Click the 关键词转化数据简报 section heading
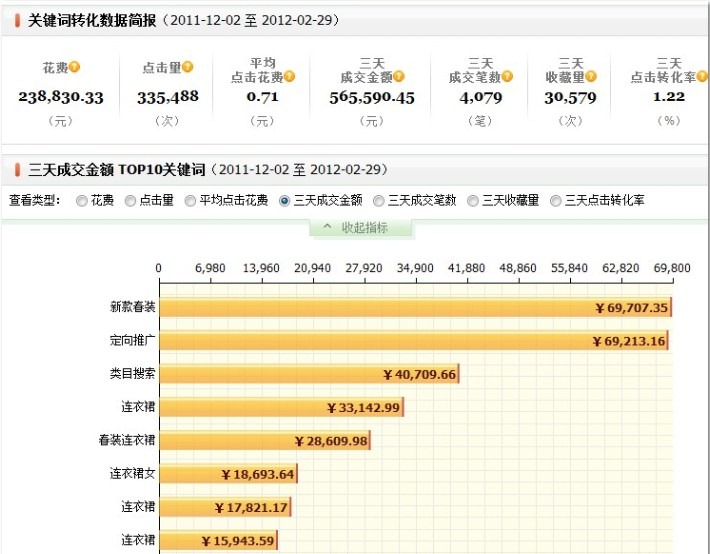Image resolution: width=710 pixels, height=554 pixels. (x=92, y=20)
